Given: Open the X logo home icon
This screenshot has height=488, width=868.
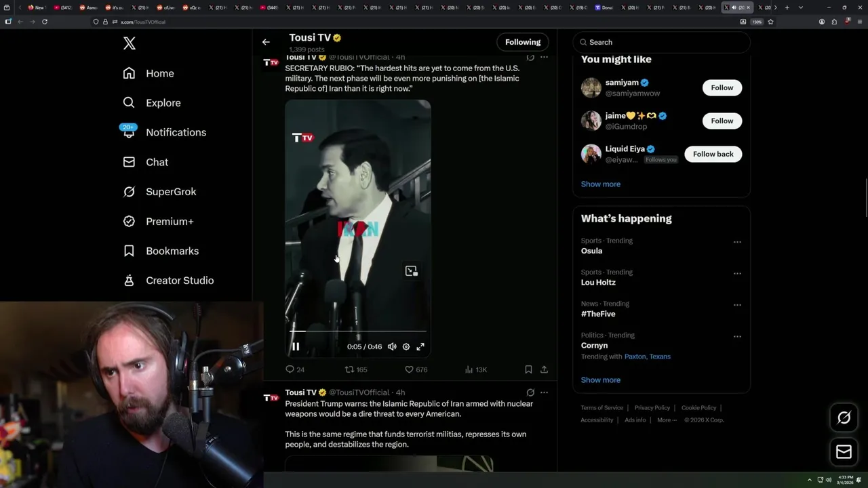Looking at the screenshot, I should (x=130, y=43).
